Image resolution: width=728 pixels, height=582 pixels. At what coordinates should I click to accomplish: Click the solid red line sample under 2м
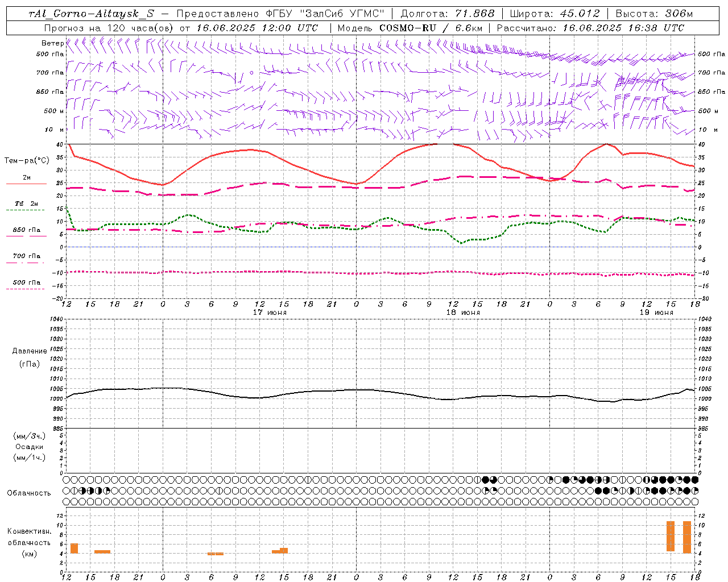pos(26,184)
